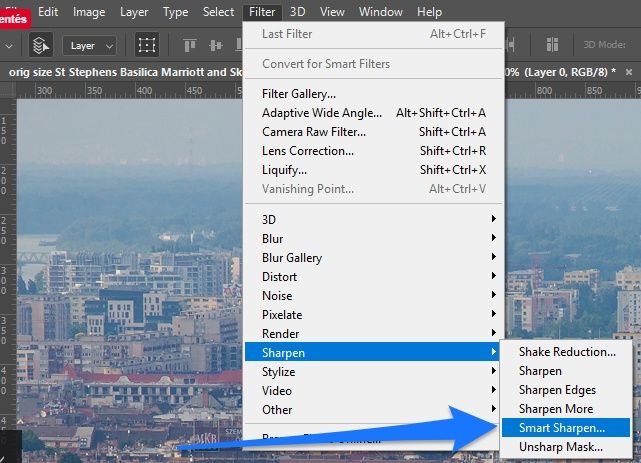Expand the Pixelate submenu
The image size is (641, 463).
click(372, 315)
